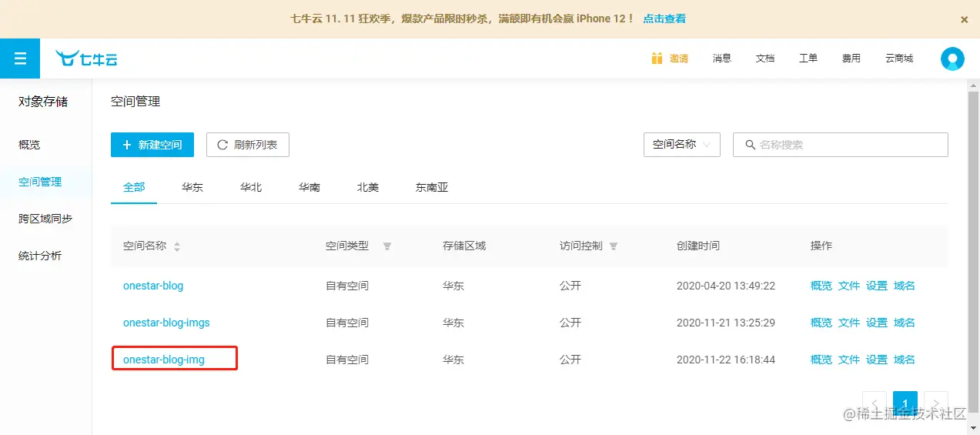Click 域名 for onestar-blog-imgs row
The width and height of the screenshot is (980, 435).
coord(905,323)
